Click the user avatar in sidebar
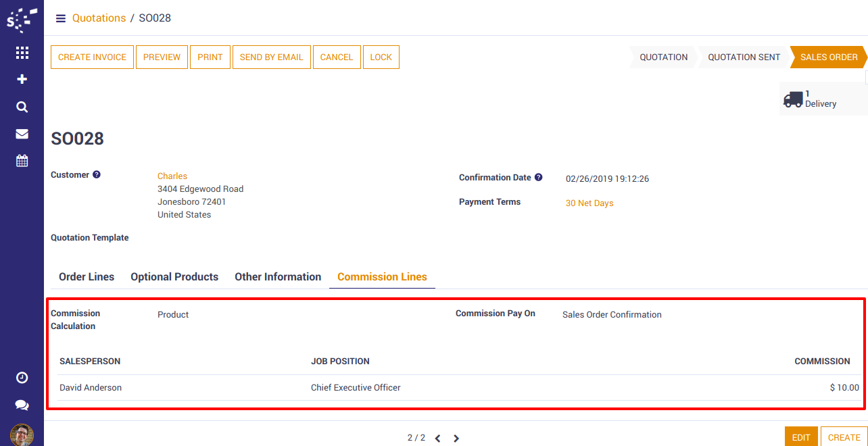 22,435
